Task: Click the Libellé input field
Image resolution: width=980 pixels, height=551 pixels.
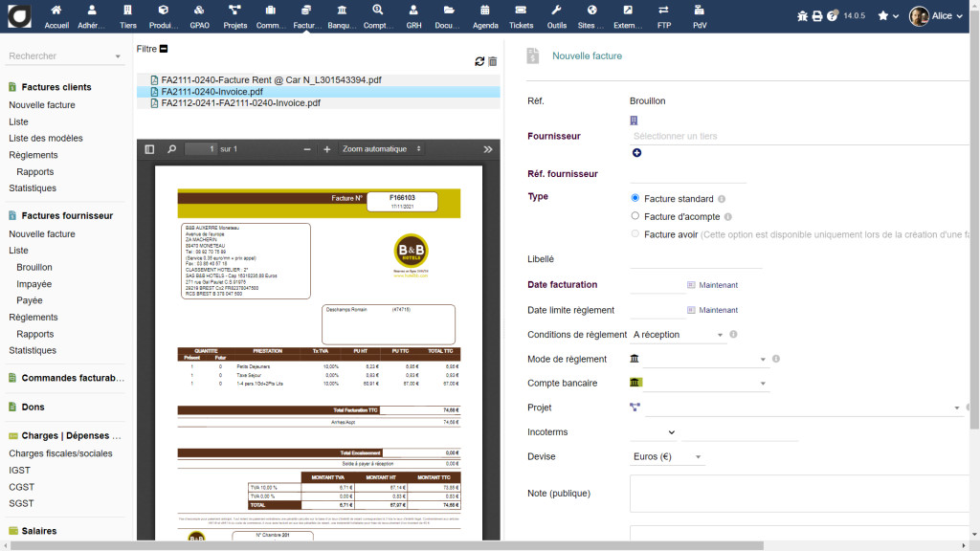Action: (x=695, y=259)
